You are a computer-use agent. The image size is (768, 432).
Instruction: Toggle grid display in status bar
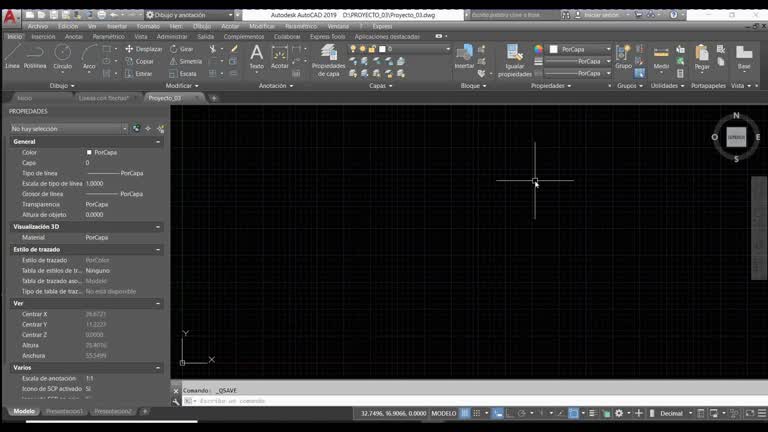pos(464,413)
